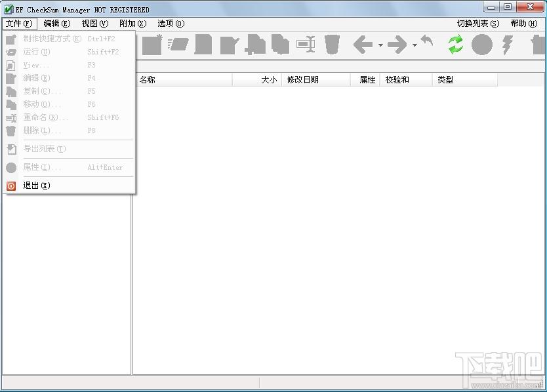This screenshot has height=392, width=547.
Task: Click the curved up-level arrow icon
Action: click(x=427, y=41)
